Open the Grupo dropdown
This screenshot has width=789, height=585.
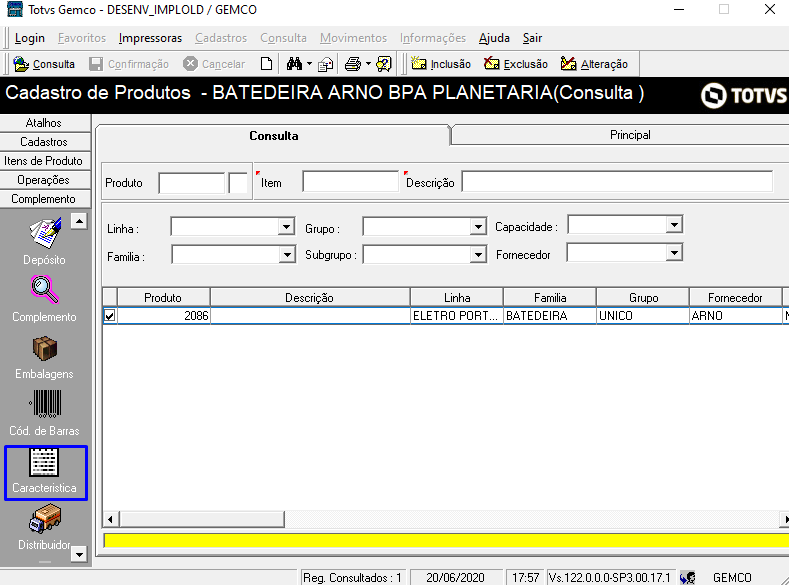click(478, 227)
